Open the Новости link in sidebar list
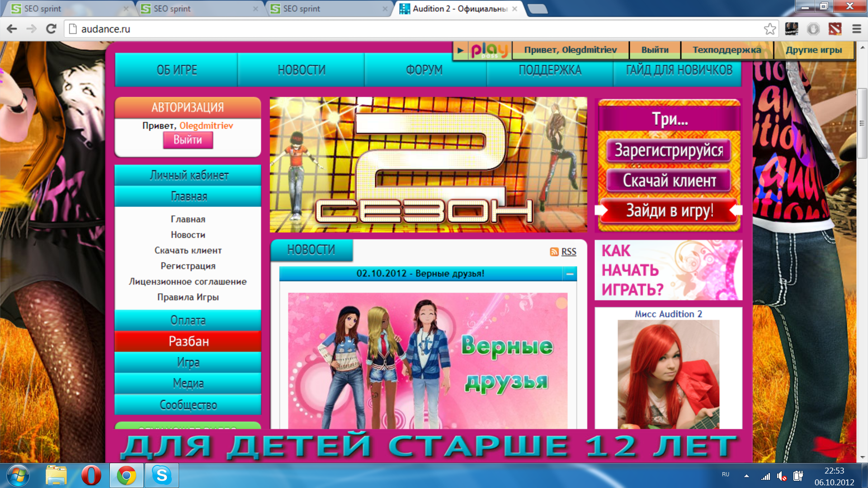Screen dimensions: 868x488 (188, 235)
